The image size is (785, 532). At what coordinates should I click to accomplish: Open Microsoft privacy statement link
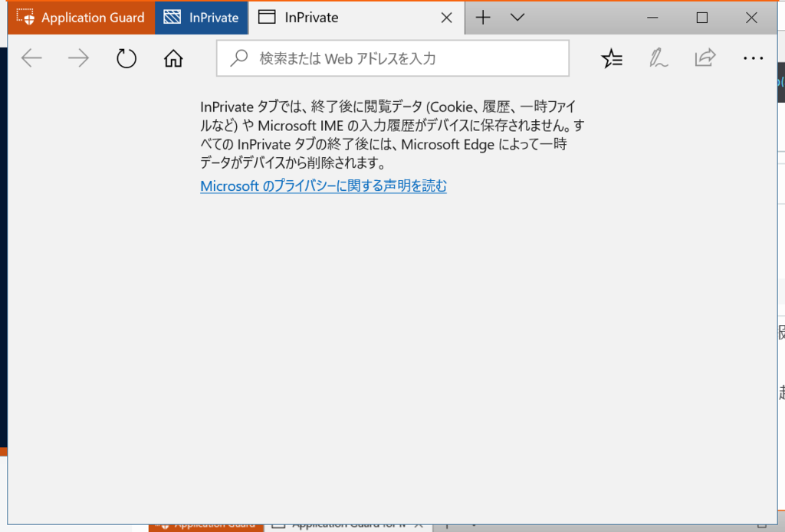324,186
